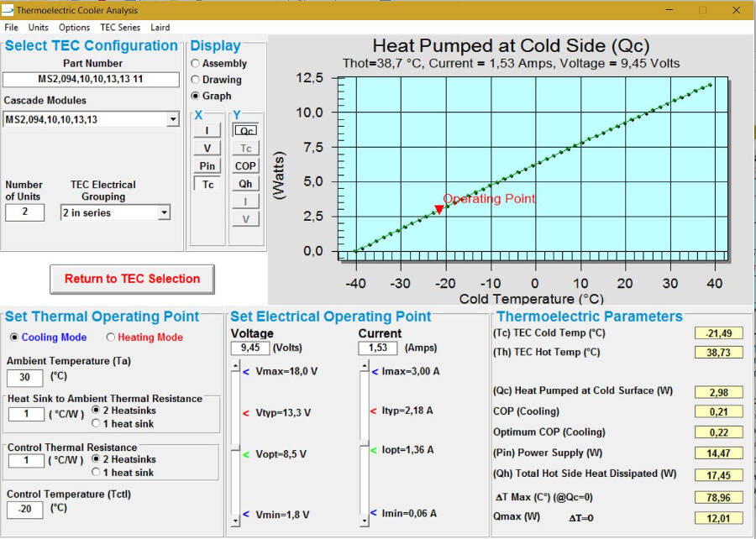Plot voltage V on the X axis
756x539 pixels.
[207, 148]
